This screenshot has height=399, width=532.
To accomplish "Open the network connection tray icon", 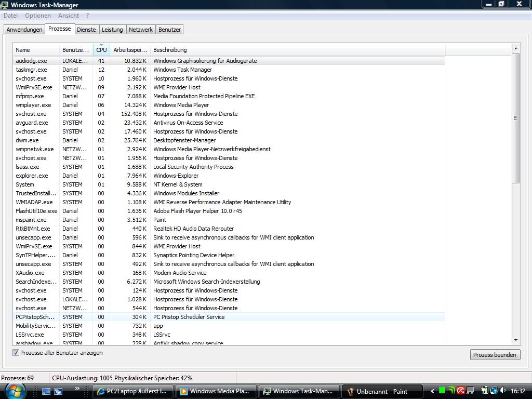I will point(494,391).
